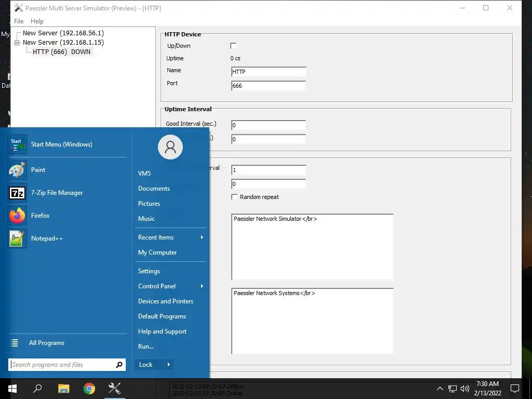Click the Paessler Network Simulator text box
Image resolution: width=532 pixels, height=399 pixels.
pos(312,247)
